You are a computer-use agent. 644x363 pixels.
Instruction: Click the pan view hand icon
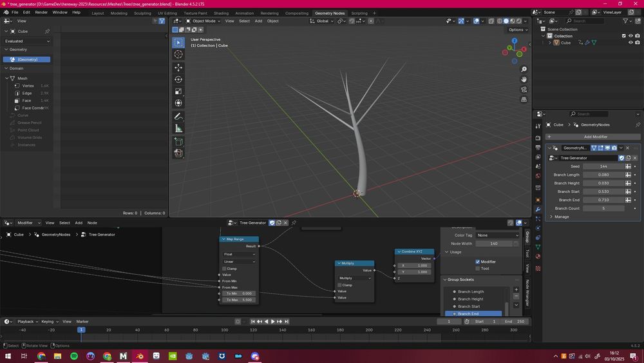pos(524,79)
